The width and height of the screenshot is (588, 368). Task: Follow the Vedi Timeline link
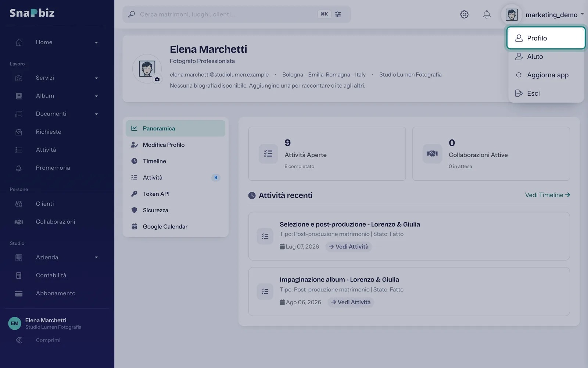(x=548, y=195)
